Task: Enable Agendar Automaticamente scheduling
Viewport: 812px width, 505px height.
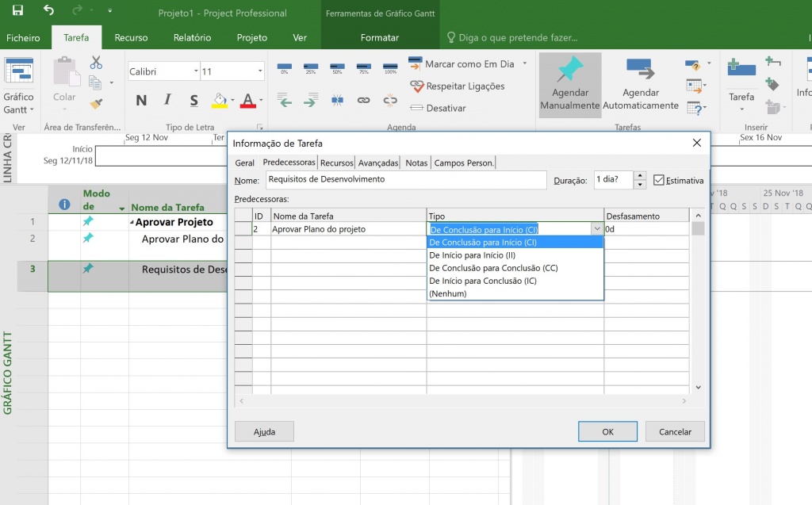Action: click(x=640, y=83)
